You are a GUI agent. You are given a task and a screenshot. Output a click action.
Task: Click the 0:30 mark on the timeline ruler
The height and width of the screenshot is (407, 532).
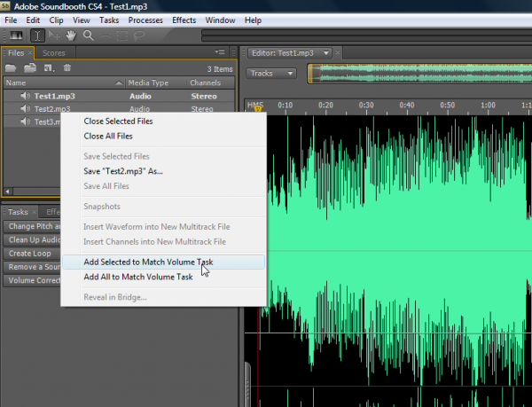pyautogui.click(x=366, y=106)
